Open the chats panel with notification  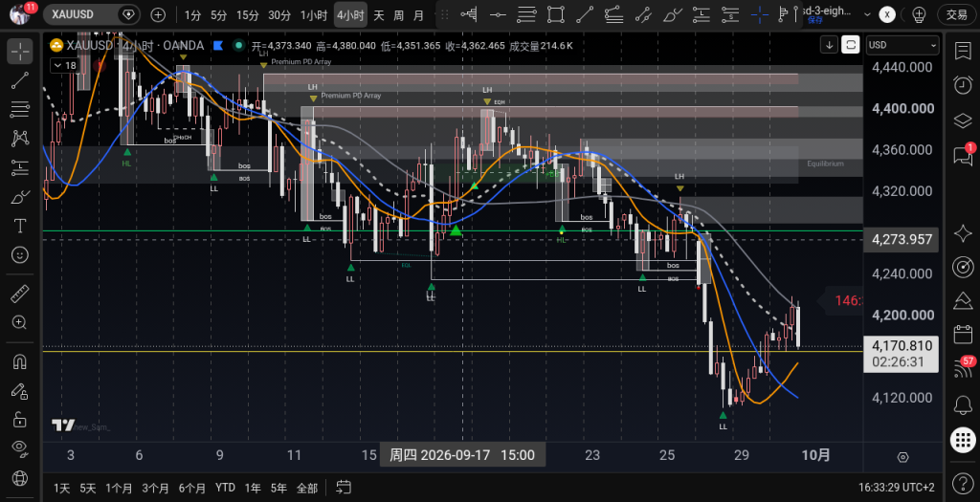[x=963, y=155]
